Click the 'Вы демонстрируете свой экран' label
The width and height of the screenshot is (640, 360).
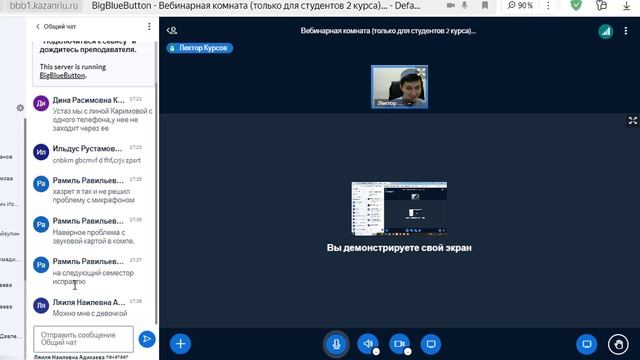tap(399, 248)
